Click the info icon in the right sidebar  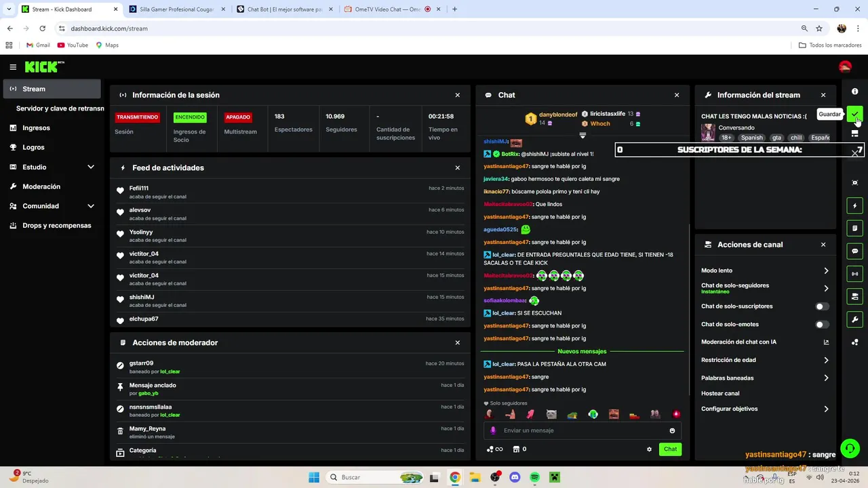point(854,91)
